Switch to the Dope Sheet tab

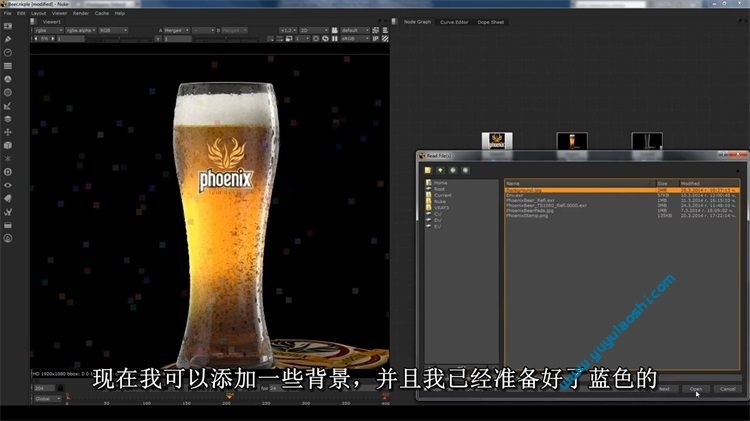click(490, 22)
